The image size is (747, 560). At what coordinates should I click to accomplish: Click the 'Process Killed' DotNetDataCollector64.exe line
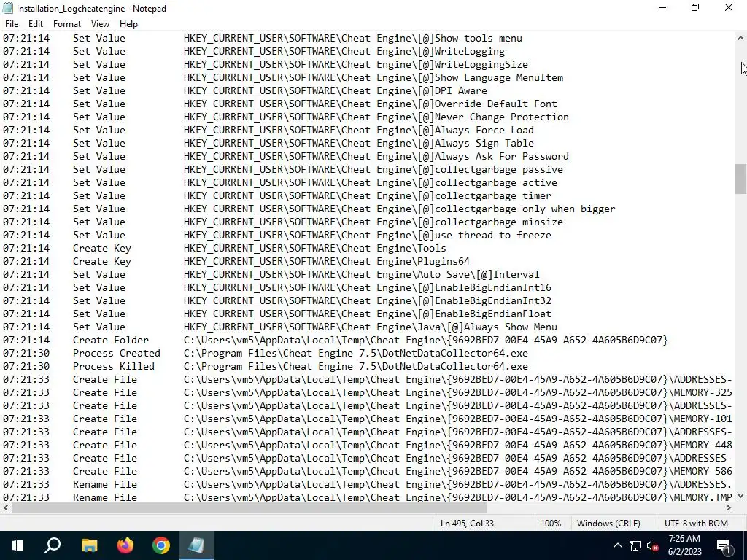pos(266,367)
